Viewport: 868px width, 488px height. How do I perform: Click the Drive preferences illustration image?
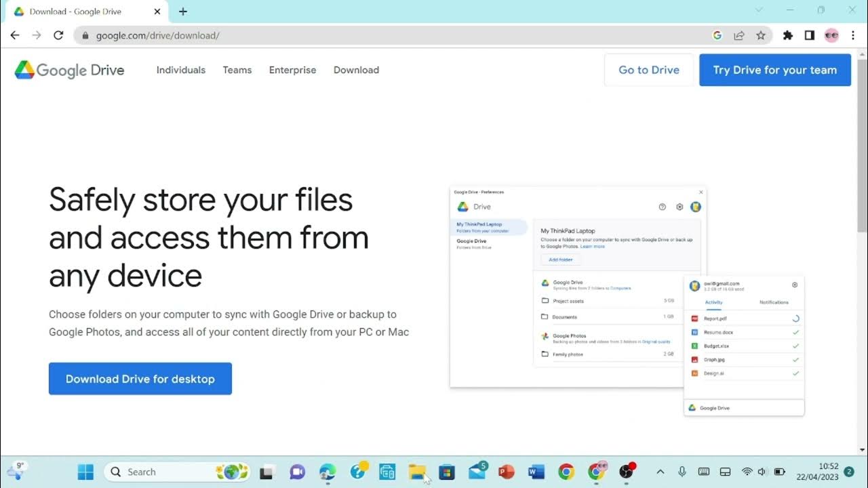(x=627, y=301)
